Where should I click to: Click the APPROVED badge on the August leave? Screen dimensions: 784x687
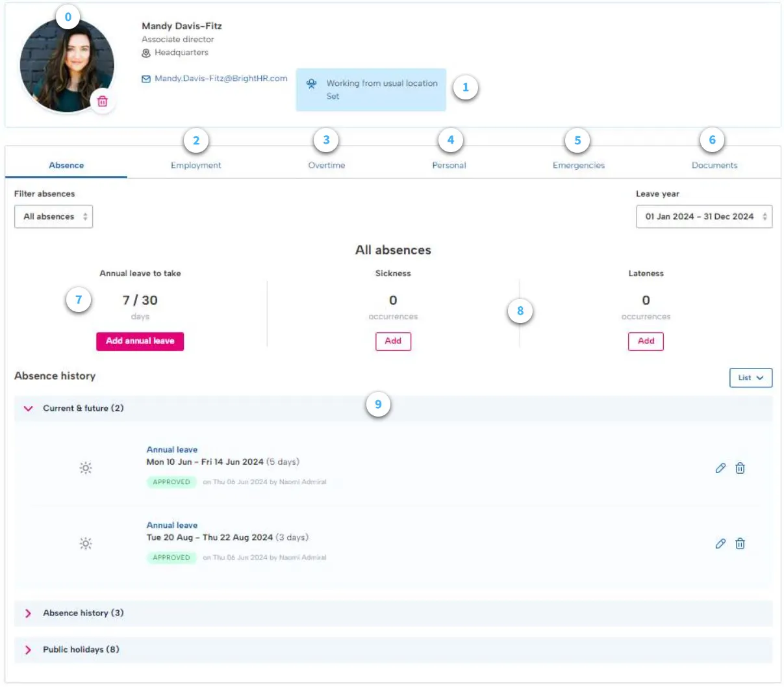click(171, 557)
